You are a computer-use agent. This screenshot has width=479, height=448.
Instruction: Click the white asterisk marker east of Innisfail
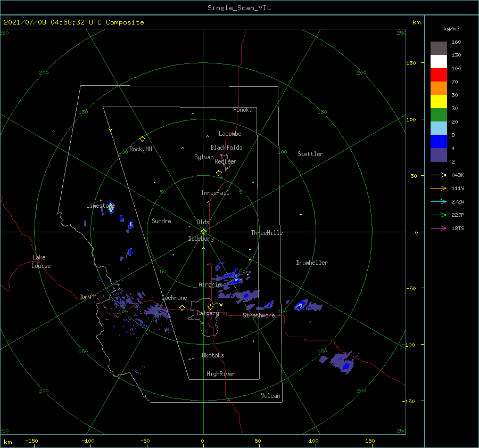[253, 183]
